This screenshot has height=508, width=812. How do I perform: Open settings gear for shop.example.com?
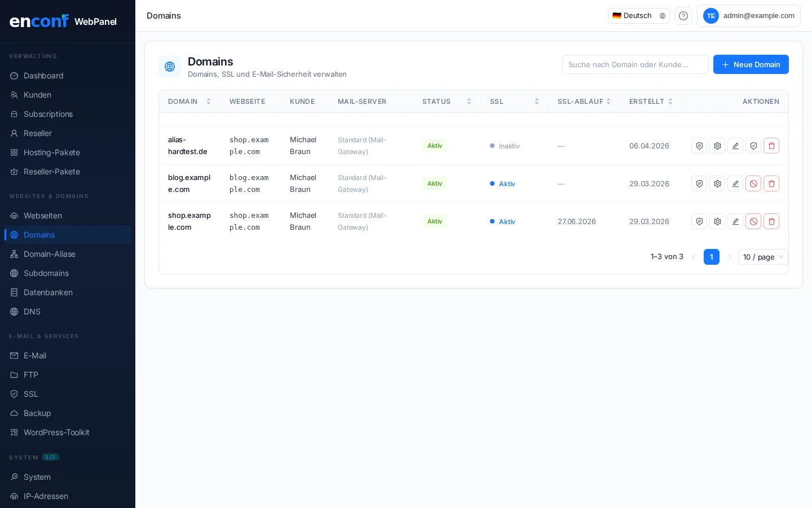pos(717,221)
